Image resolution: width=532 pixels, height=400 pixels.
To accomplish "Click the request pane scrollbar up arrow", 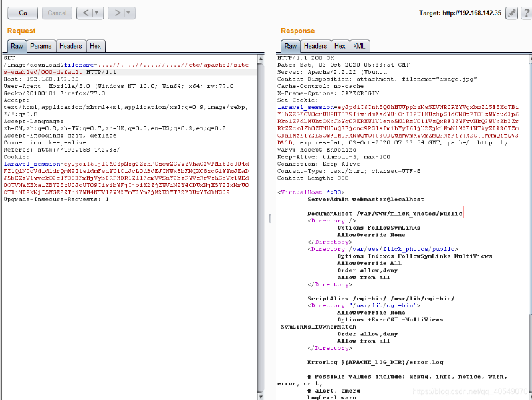I will tap(261, 59).
